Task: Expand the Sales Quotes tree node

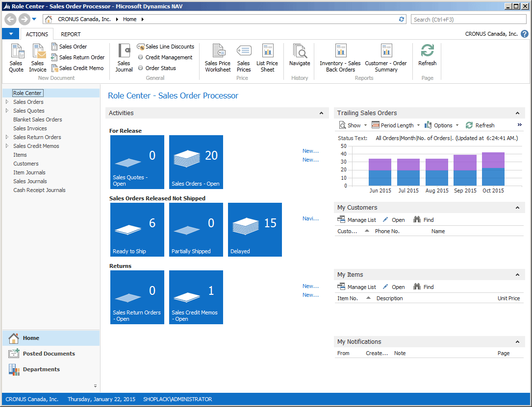Action: click(x=7, y=111)
